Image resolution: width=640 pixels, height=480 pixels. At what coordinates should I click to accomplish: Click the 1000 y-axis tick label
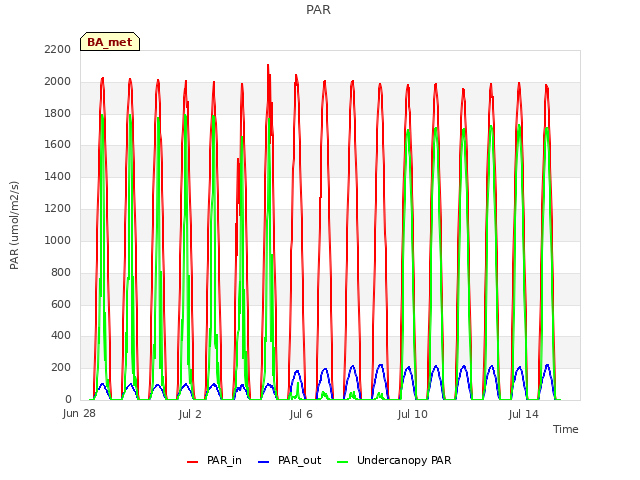(x=58, y=240)
